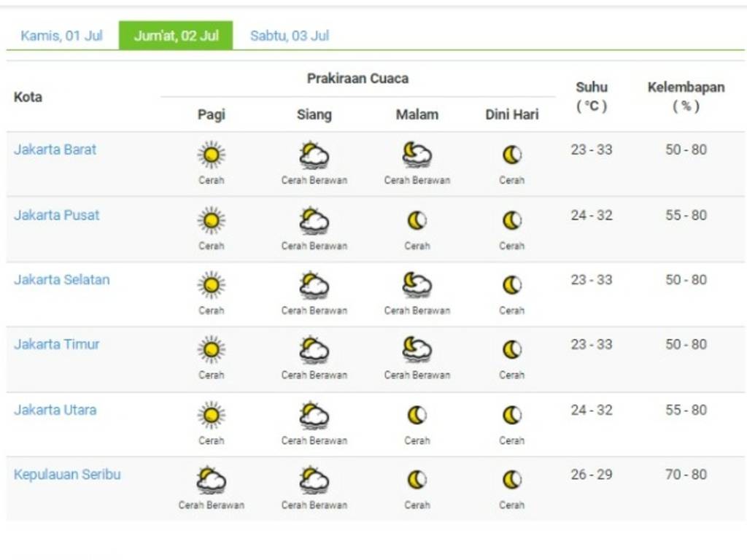Click Jakarta Utara Dini Hari moon icon
The height and width of the screenshot is (560, 747).
tap(512, 415)
